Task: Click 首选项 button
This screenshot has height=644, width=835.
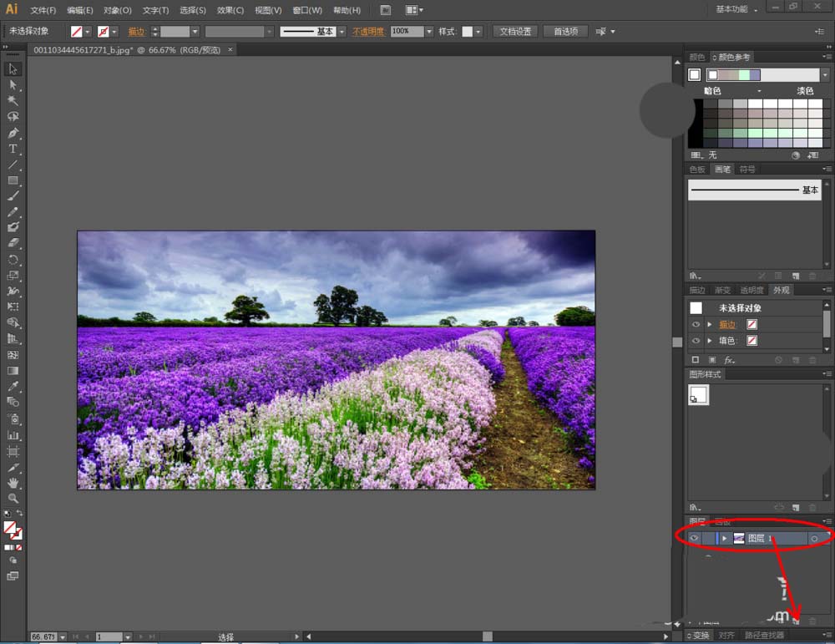Action: pos(565,32)
